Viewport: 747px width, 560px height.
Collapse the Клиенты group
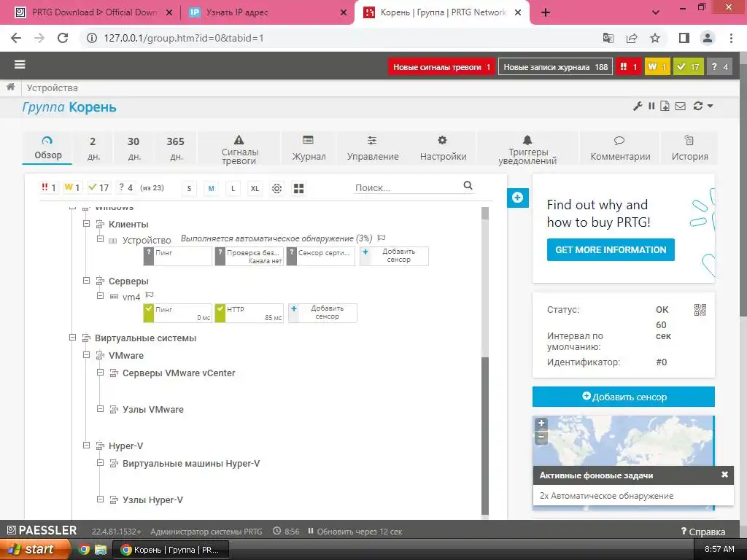pos(86,223)
